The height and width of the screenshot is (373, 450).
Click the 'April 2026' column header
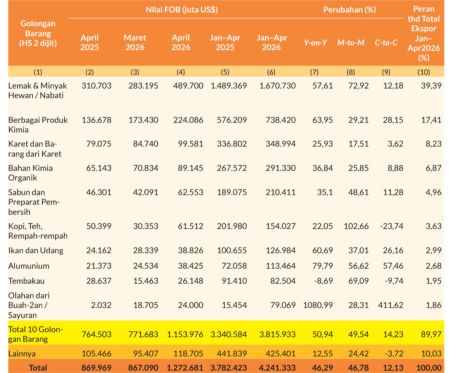[181, 42]
